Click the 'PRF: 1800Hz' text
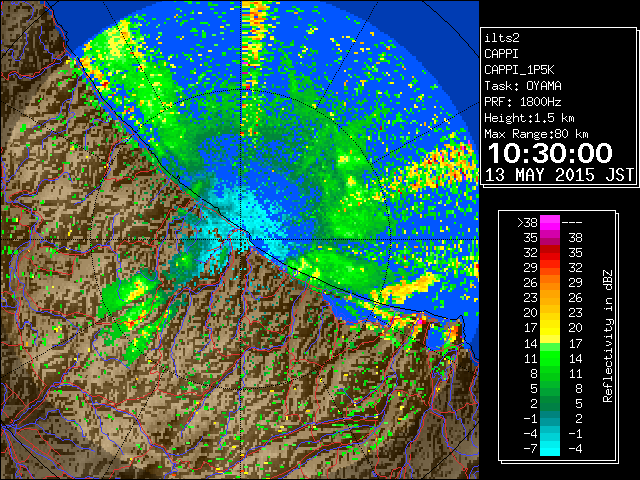This screenshot has width=640, height=480. [523, 102]
